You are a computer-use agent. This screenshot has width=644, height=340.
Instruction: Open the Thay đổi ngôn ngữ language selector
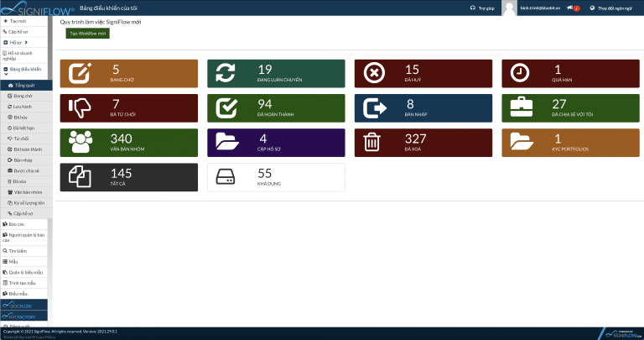[614, 8]
